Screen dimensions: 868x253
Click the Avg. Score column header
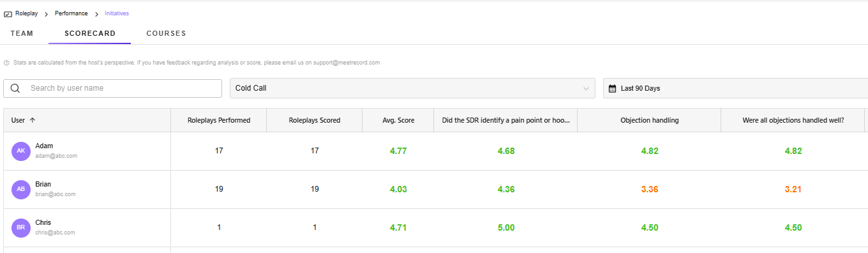pos(398,120)
